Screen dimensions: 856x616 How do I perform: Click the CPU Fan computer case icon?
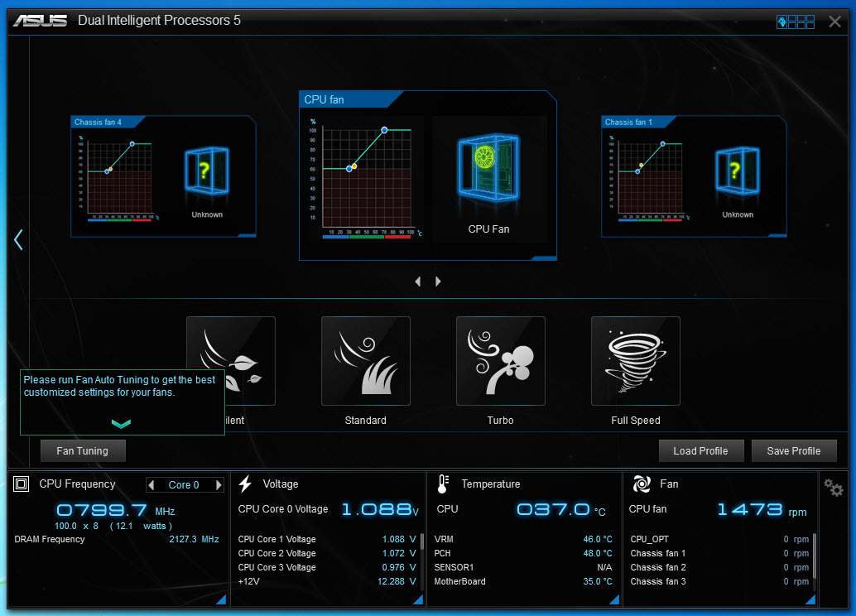click(x=488, y=168)
